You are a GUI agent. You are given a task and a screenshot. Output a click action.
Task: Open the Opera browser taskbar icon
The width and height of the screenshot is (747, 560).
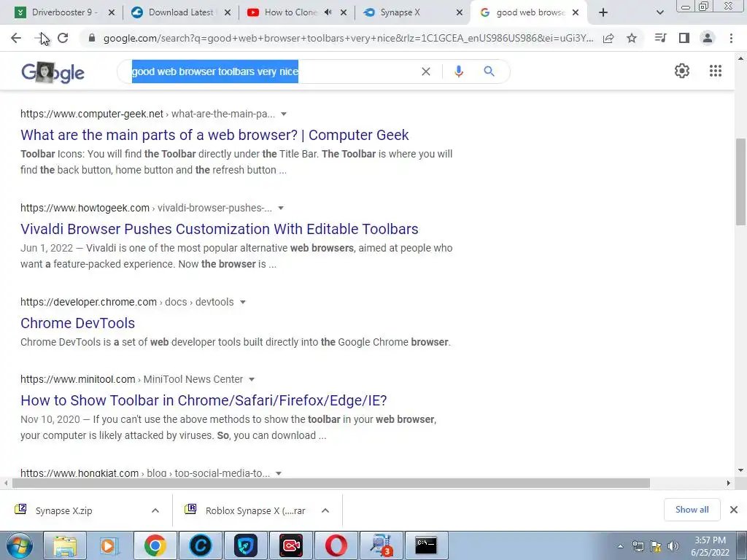[x=336, y=545]
